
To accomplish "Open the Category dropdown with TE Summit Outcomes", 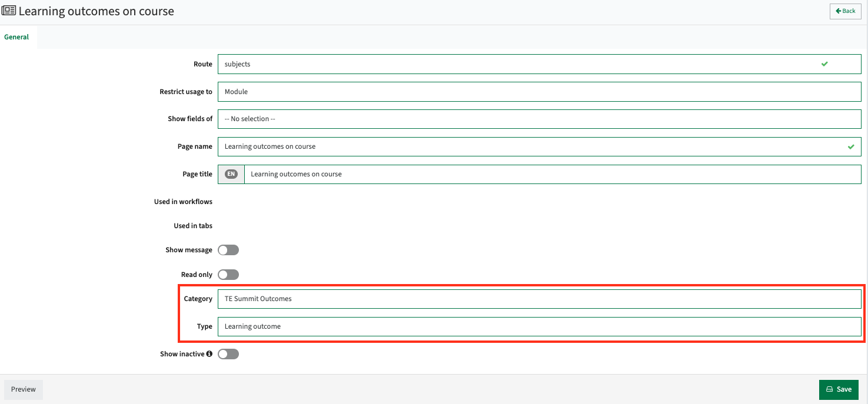I will [539, 299].
